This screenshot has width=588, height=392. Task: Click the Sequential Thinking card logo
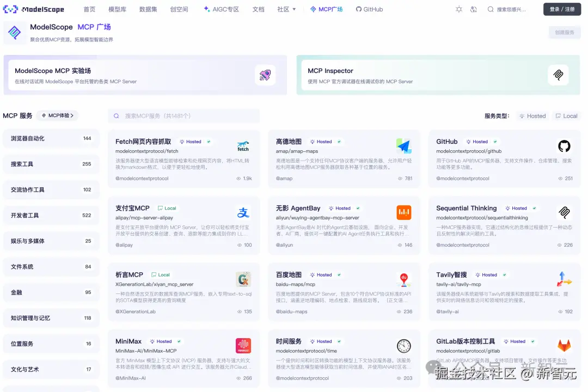(x=564, y=212)
